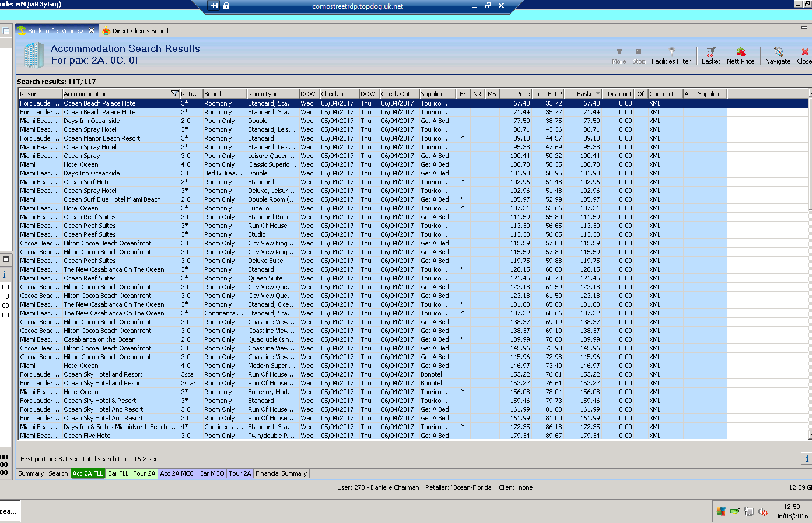
Task: Switch to the Direct Clients Search tab
Action: click(x=142, y=31)
